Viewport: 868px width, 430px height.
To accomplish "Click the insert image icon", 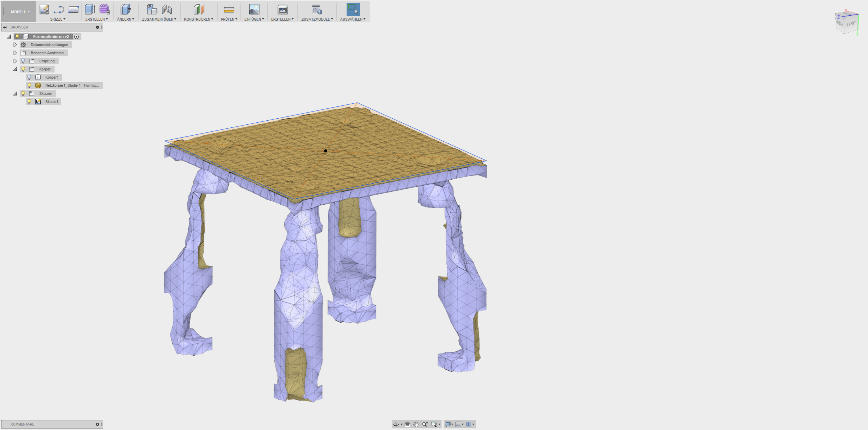I will pos(254,9).
